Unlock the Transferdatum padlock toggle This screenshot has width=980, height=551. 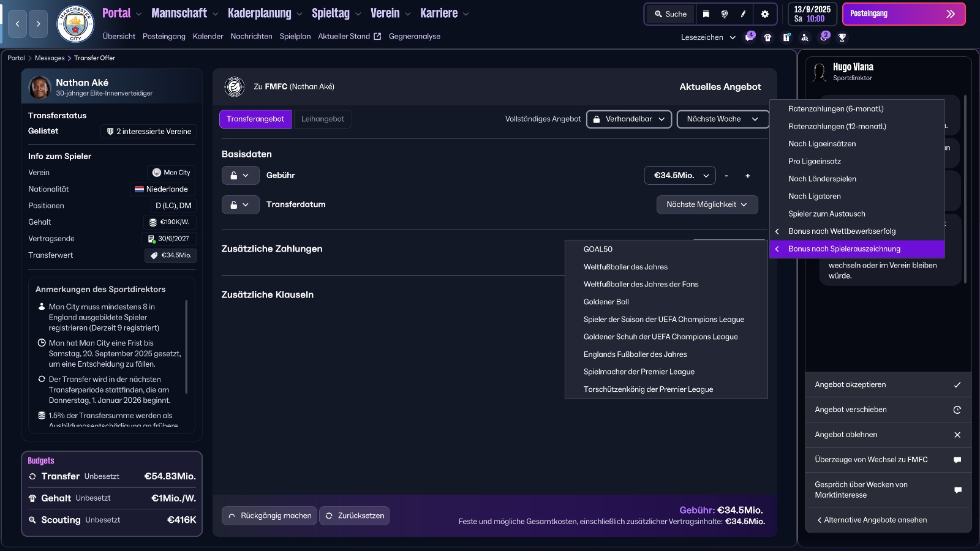point(240,204)
